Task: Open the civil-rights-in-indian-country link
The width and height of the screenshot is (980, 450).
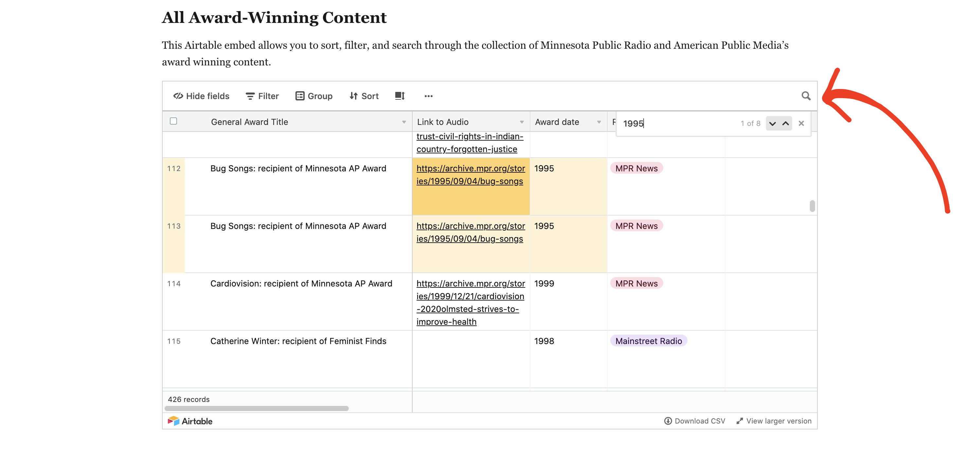Action: click(470, 143)
